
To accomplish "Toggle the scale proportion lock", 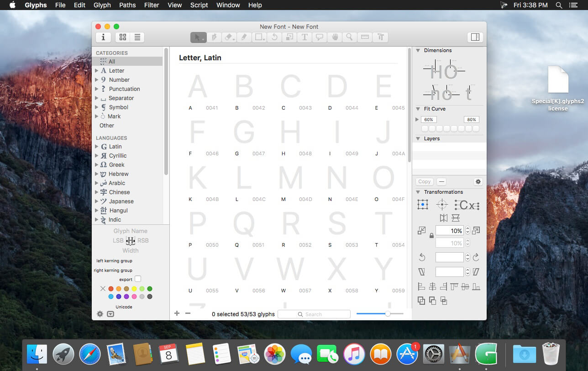I will tap(431, 236).
